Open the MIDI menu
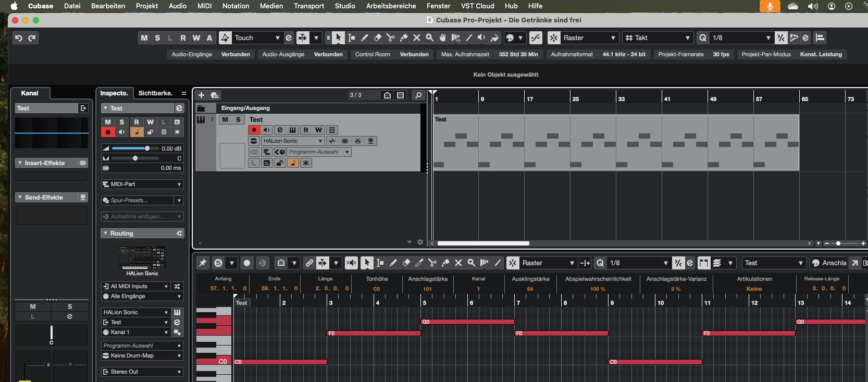 click(x=204, y=6)
